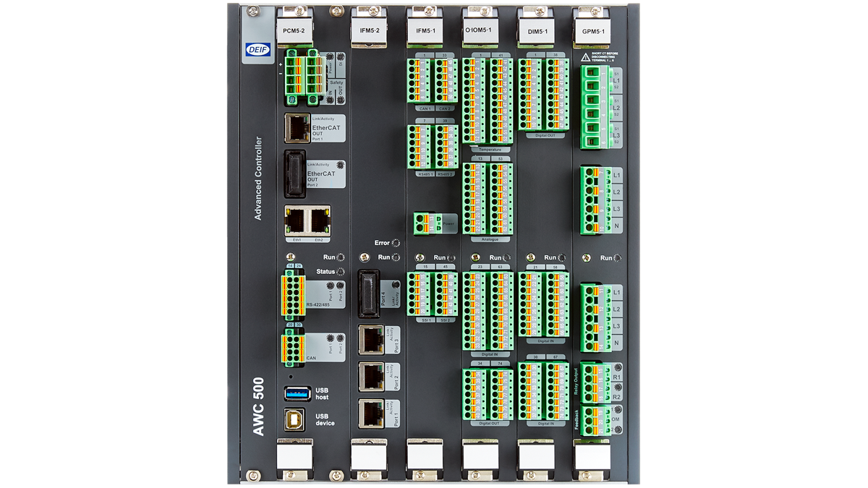This screenshot has height=488, width=868.
Task: Click the white ejector slot below GPM5-1
Action: (x=592, y=458)
